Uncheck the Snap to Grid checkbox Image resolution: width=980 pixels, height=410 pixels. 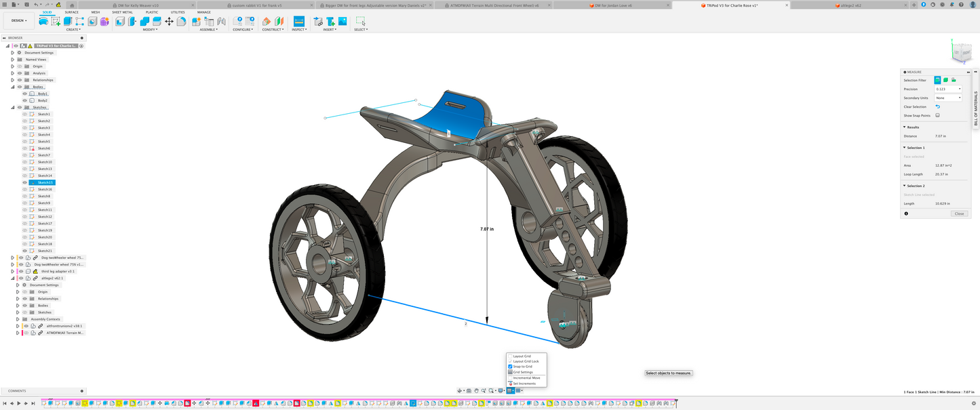(x=510, y=367)
